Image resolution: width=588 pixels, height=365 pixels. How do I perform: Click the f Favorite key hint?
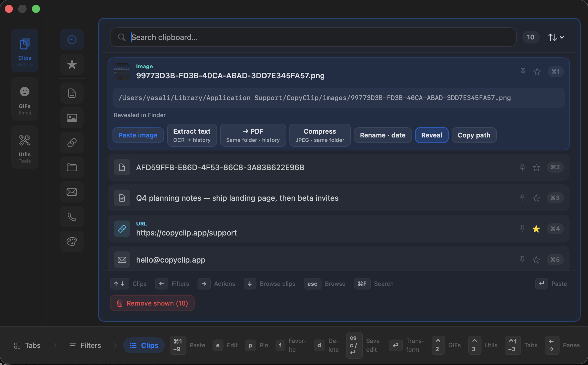click(291, 345)
